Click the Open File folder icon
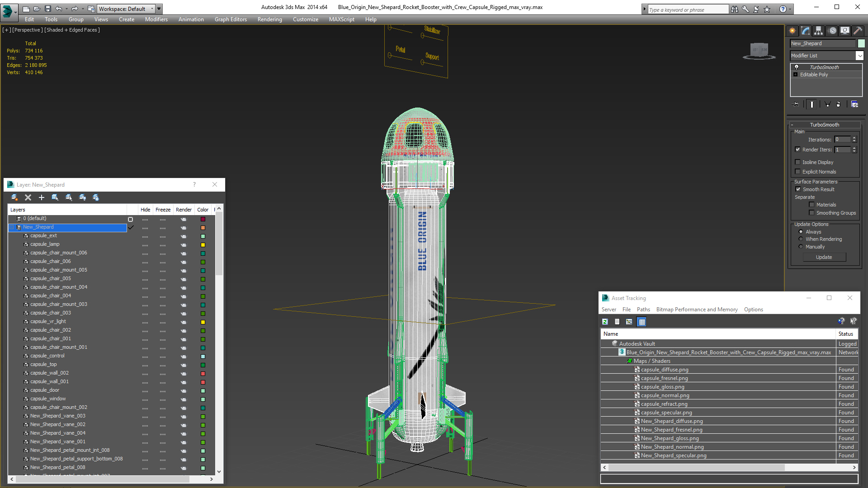 coord(37,9)
